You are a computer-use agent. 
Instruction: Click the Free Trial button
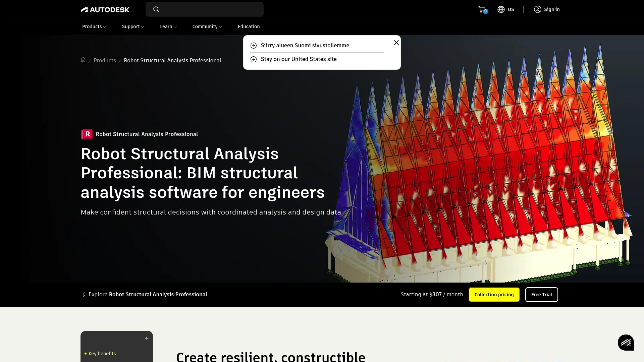(541, 295)
